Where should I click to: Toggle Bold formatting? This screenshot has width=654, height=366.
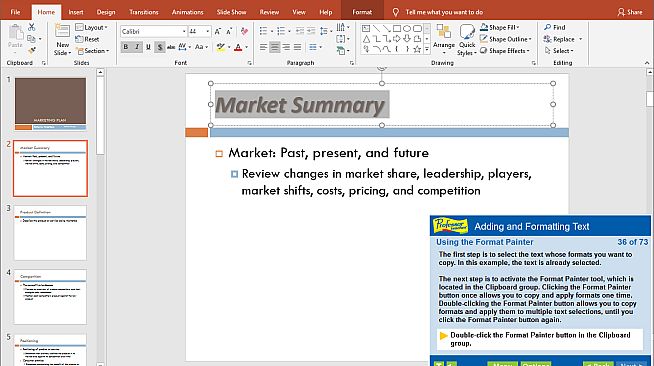pyautogui.click(x=126, y=47)
